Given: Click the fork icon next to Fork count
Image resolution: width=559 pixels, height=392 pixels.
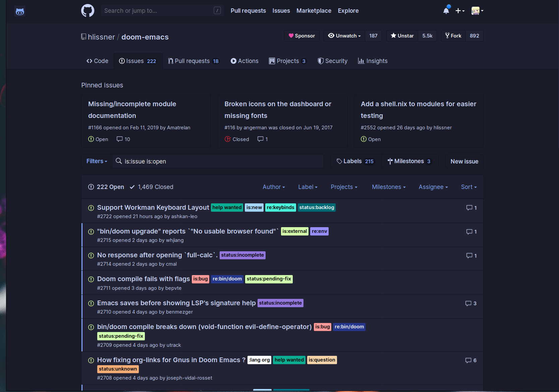Looking at the screenshot, I should coord(447,36).
